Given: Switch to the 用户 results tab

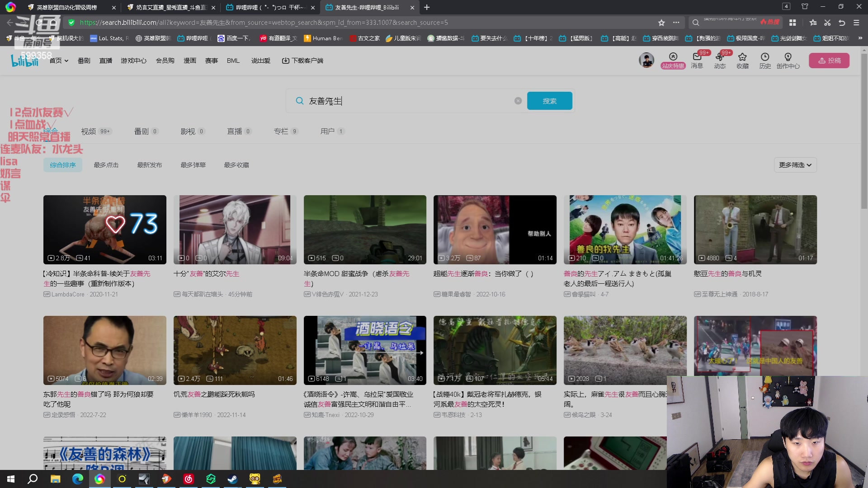Looking at the screenshot, I should pos(332,131).
